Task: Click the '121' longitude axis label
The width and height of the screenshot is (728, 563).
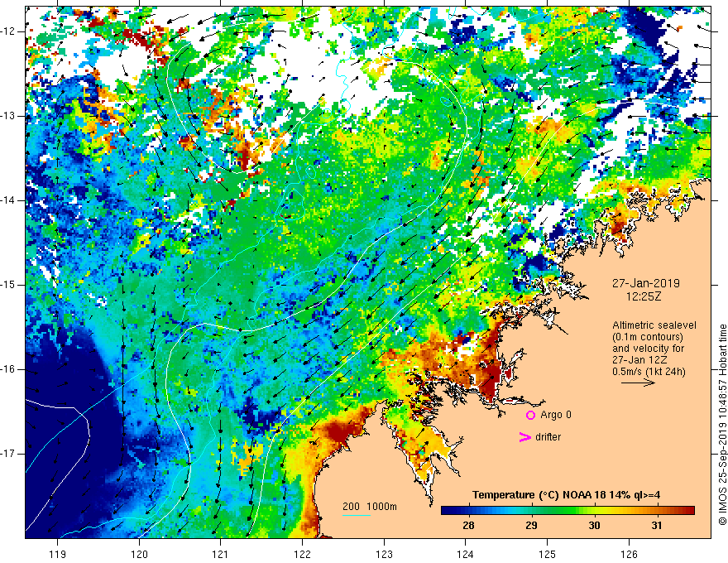Action: pyautogui.click(x=221, y=555)
